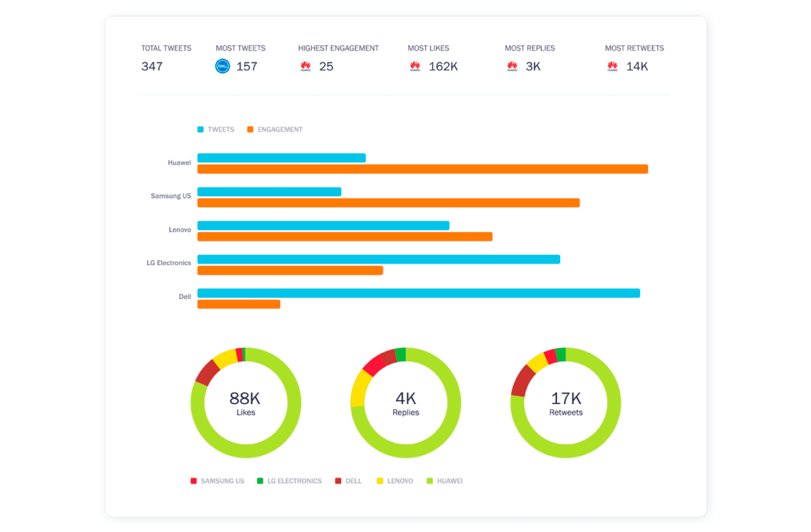811x532 pixels.
Task: Click the Most Tweets label
Action: (240, 48)
